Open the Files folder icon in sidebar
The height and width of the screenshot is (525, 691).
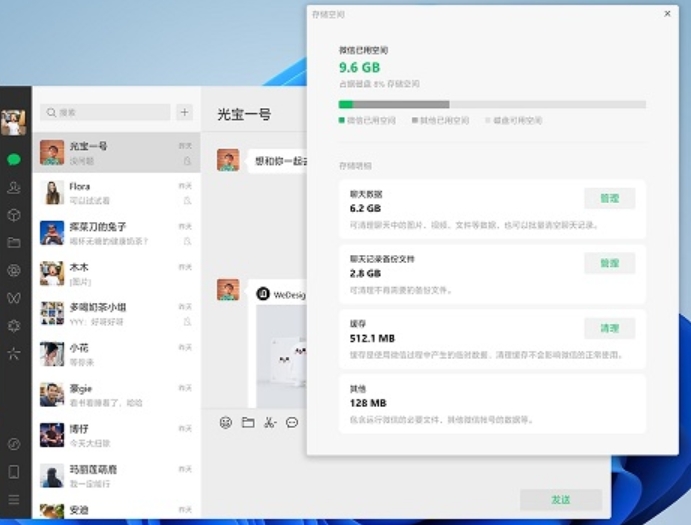(14, 242)
